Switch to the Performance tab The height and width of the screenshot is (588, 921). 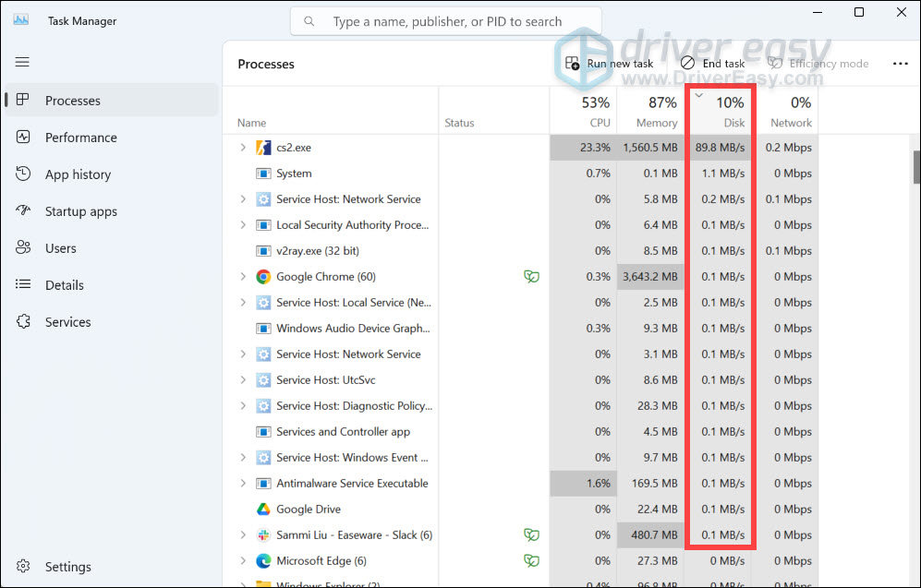tap(81, 138)
